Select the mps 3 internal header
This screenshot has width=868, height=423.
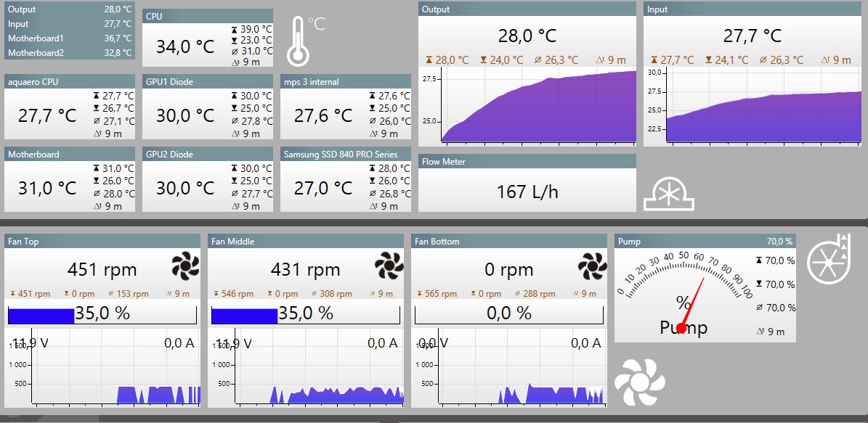(346, 81)
